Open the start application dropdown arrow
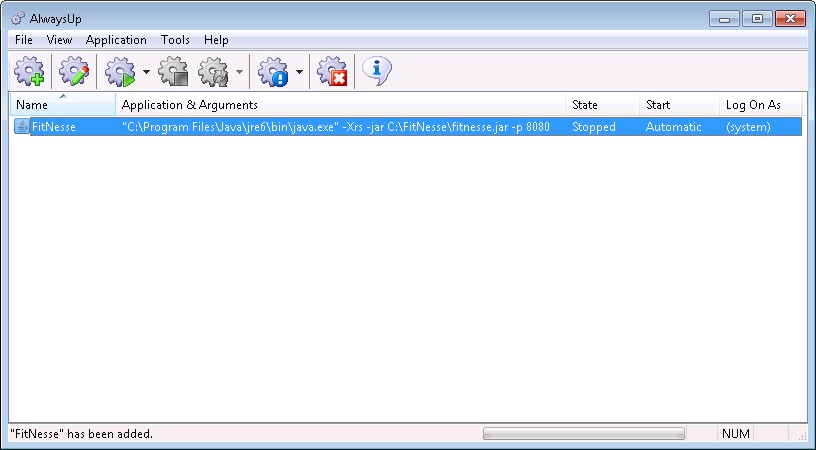This screenshot has height=450, width=816. [x=146, y=72]
